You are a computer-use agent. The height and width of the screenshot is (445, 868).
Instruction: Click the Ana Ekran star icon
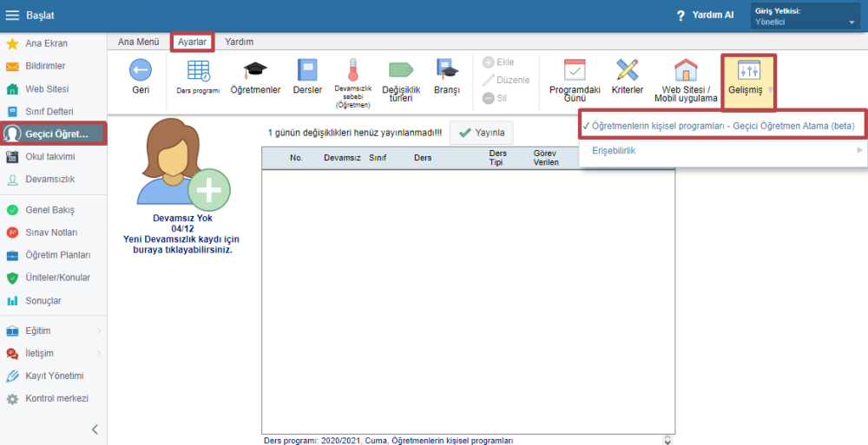[x=11, y=43]
